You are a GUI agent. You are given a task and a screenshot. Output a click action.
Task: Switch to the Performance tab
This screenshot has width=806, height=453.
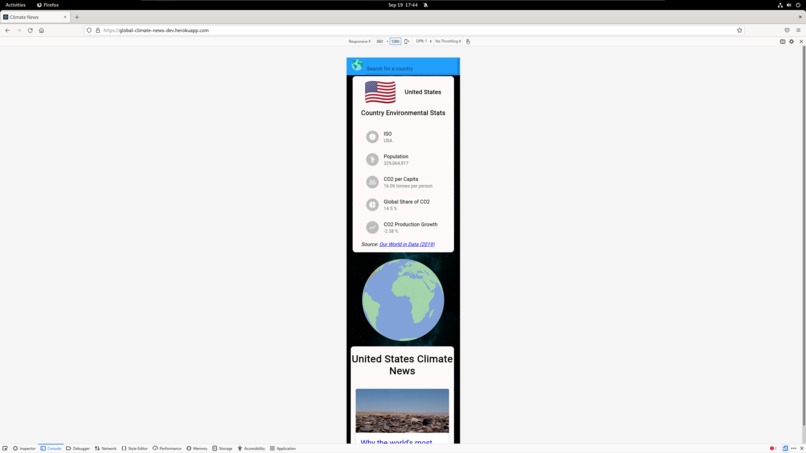click(x=167, y=448)
